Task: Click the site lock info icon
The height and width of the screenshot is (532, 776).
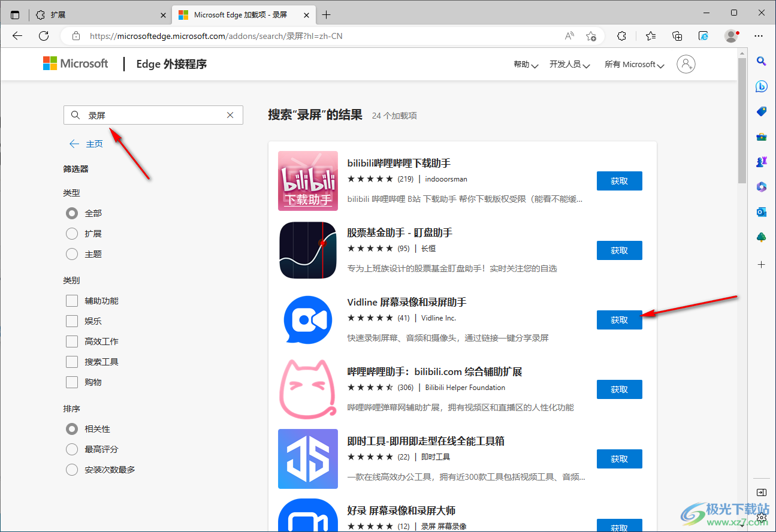Action: click(x=76, y=36)
